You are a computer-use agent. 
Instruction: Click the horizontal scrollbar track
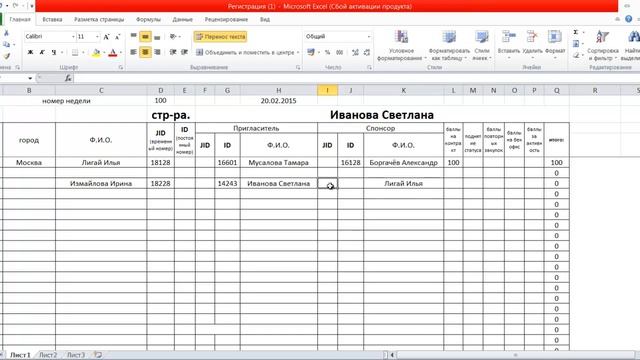point(514,355)
